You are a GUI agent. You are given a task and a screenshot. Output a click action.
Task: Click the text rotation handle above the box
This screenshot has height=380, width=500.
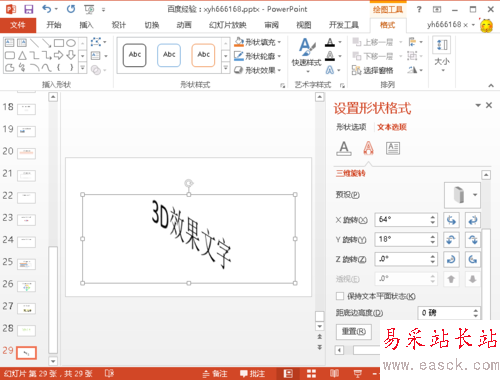click(x=189, y=183)
